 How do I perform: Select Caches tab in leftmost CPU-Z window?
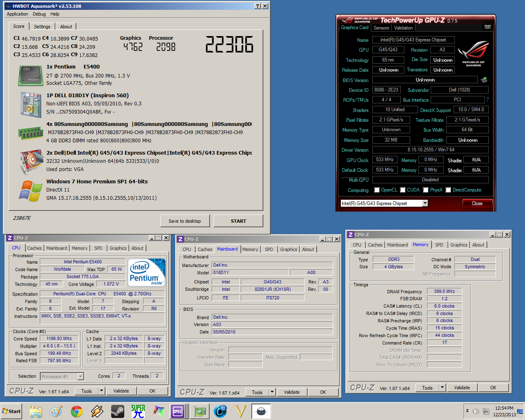(34, 248)
